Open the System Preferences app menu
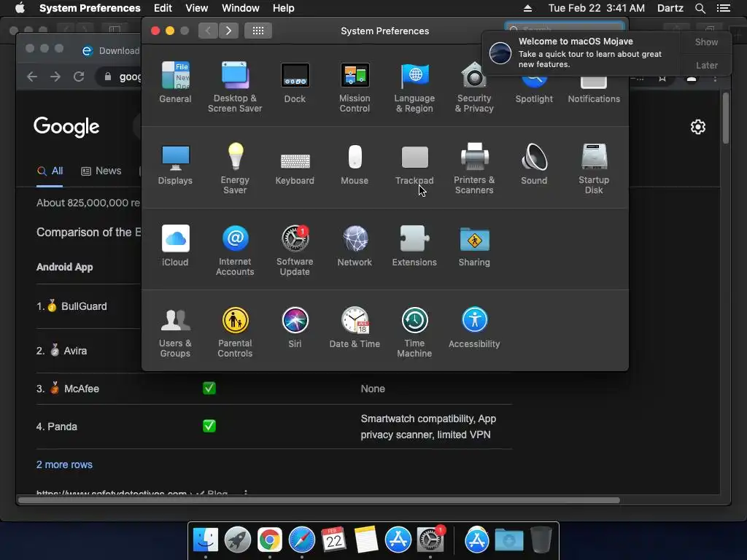Screen dimensions: 747x560 pos(90,8)
